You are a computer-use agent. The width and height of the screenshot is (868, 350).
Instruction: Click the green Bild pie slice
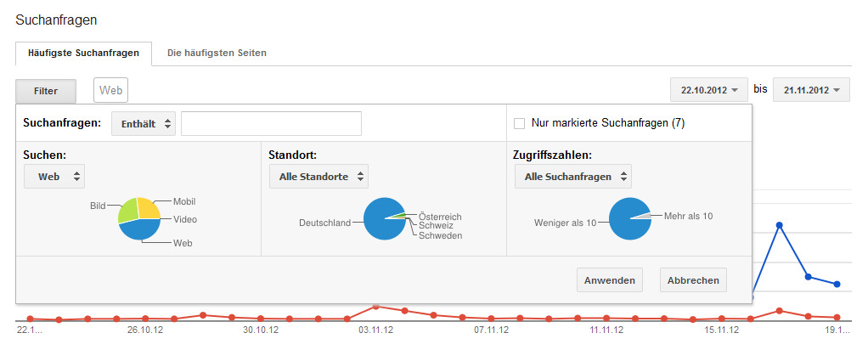pos(128,211)
